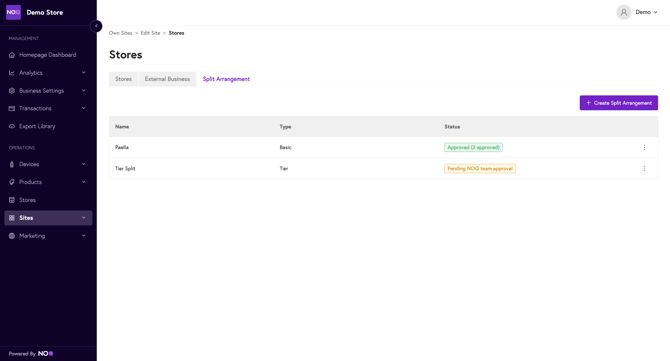
Task: Click the Create Split Arrangement button
Action: click(619, 103)
